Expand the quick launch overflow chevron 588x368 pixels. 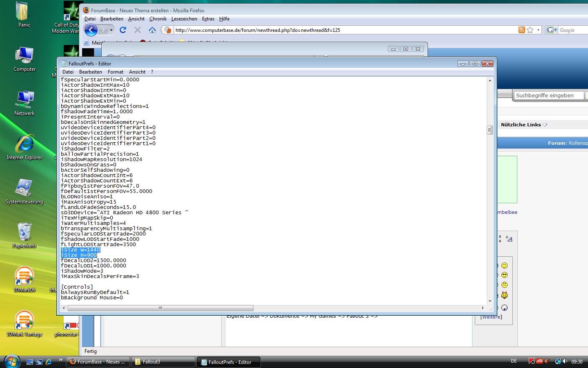pos(60,360)
